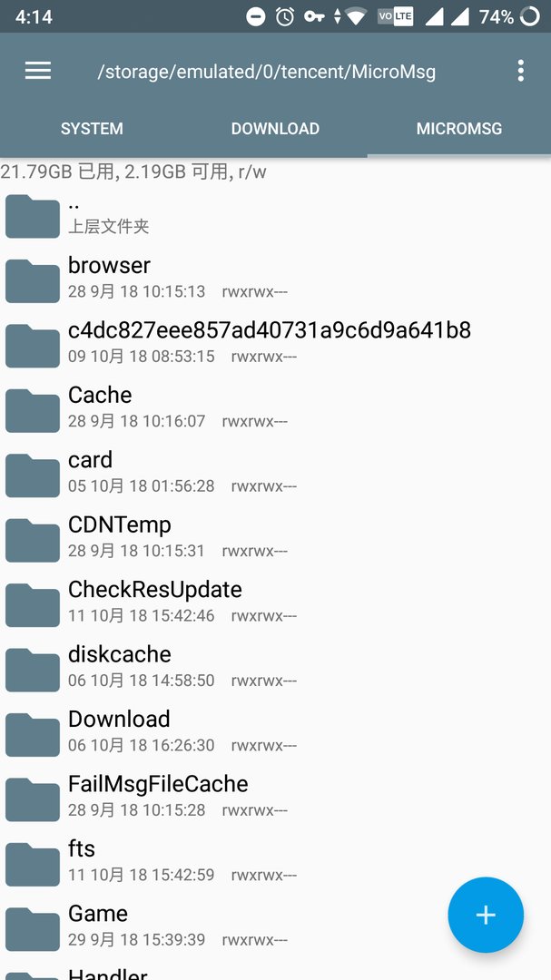Open the three-dot overflow menu
This screenshot has height=980, width=551.
tap(520, 72)
